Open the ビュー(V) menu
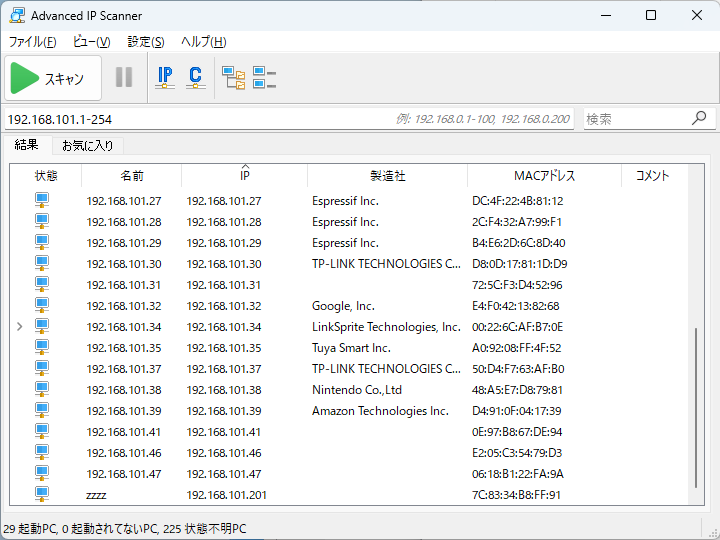Screen dimensions: 720x540 tap(92, 42)
